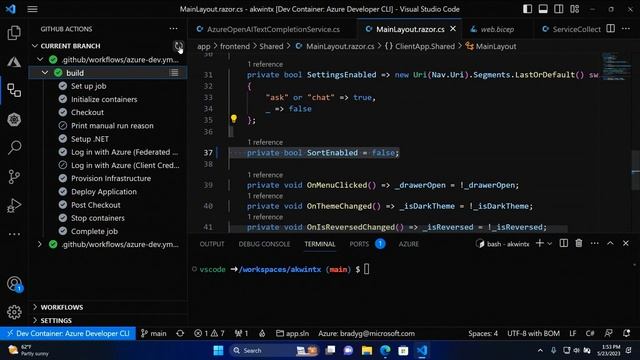640x360 pixels.
Task: Click Dev Container: Azure Developer CLI indicator
Action: 68,333
